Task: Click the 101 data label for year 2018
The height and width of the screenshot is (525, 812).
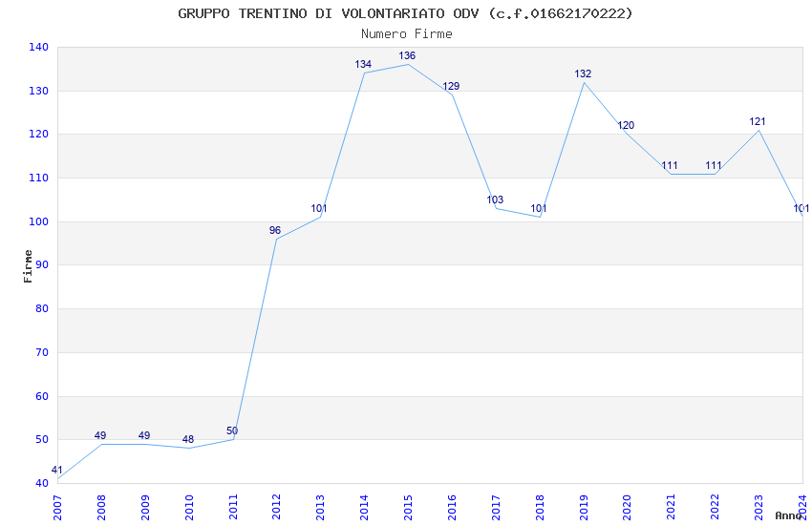Action: pos(539,209)
